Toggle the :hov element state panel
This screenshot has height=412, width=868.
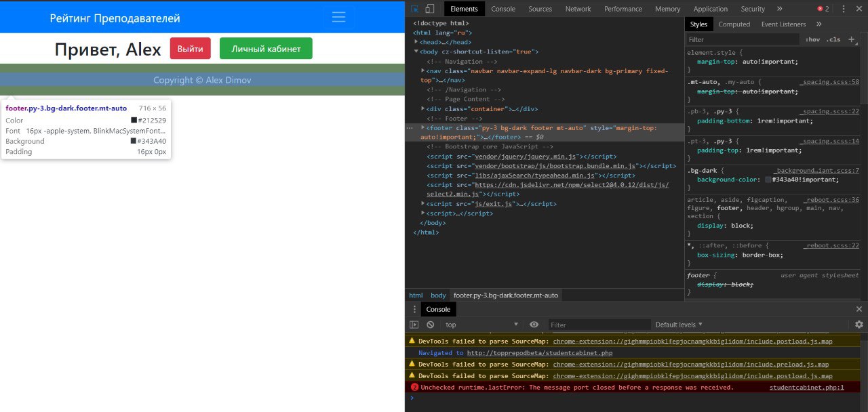812,39
